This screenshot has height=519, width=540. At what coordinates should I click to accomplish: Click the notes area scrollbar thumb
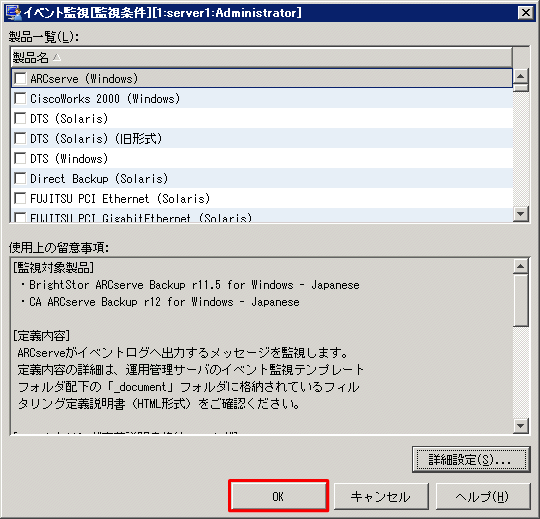(521, 300)
